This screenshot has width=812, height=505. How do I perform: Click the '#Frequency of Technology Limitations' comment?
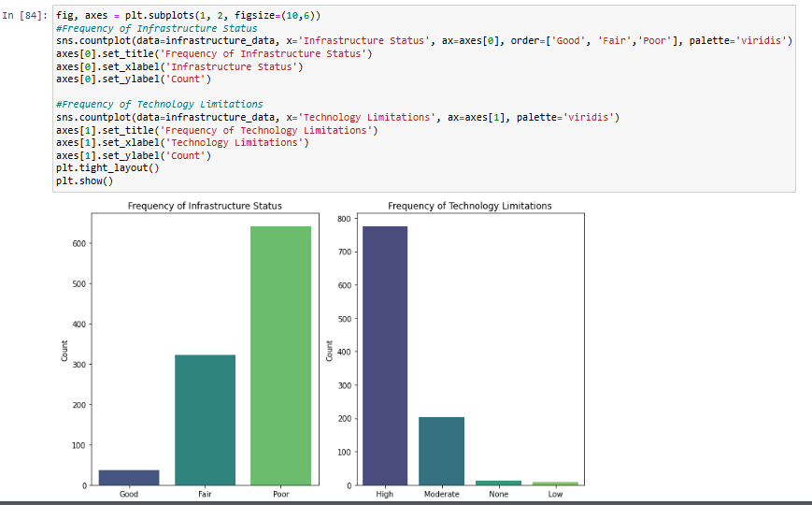coord(159,104)
